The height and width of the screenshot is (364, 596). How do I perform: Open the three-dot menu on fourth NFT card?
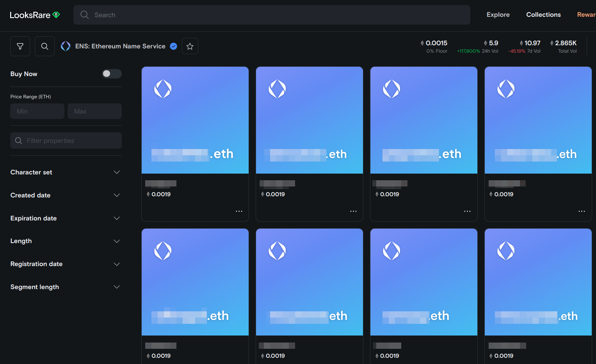point(582,211)
